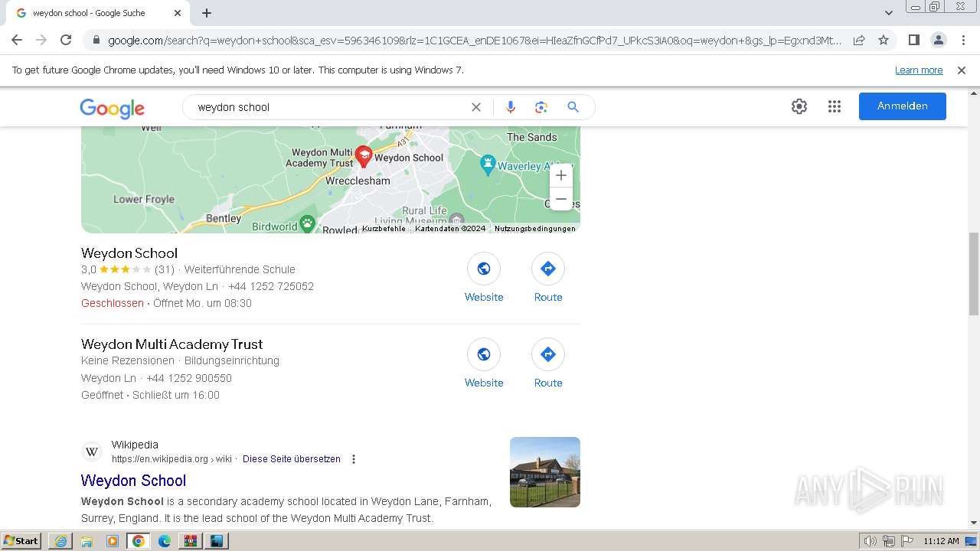Click Waverley Abbey map marker

coord(488,165)
